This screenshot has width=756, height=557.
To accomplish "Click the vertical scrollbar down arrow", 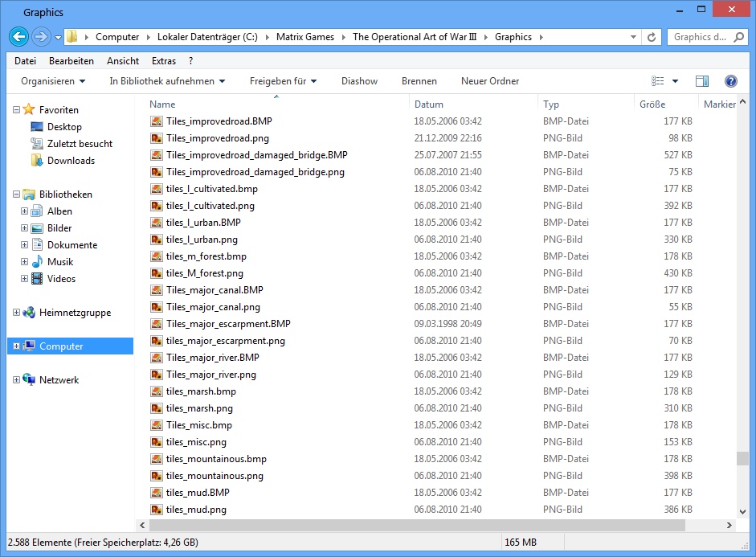I will tap(742, 512).
